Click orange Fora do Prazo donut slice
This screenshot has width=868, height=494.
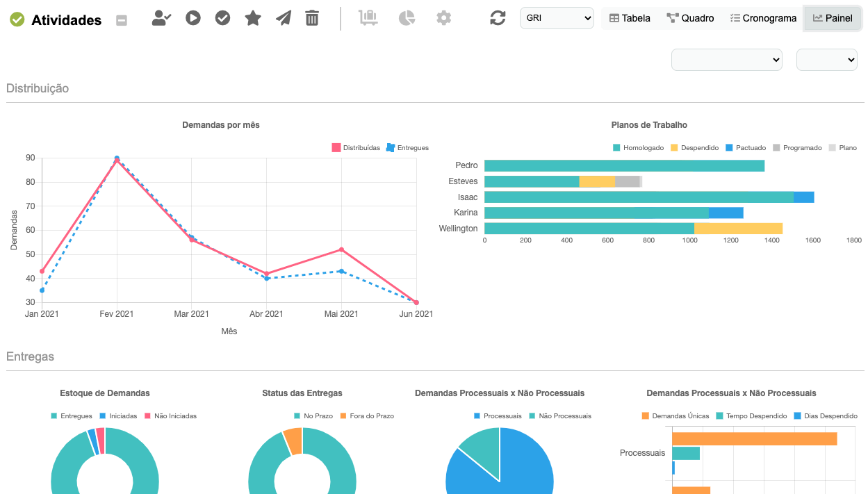click(x=293, y=441)
